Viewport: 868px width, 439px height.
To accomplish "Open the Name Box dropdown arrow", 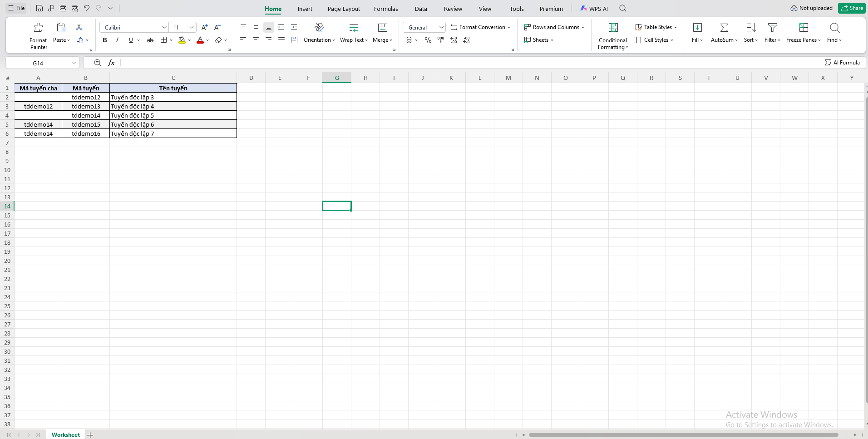I will tap(74, 63).
